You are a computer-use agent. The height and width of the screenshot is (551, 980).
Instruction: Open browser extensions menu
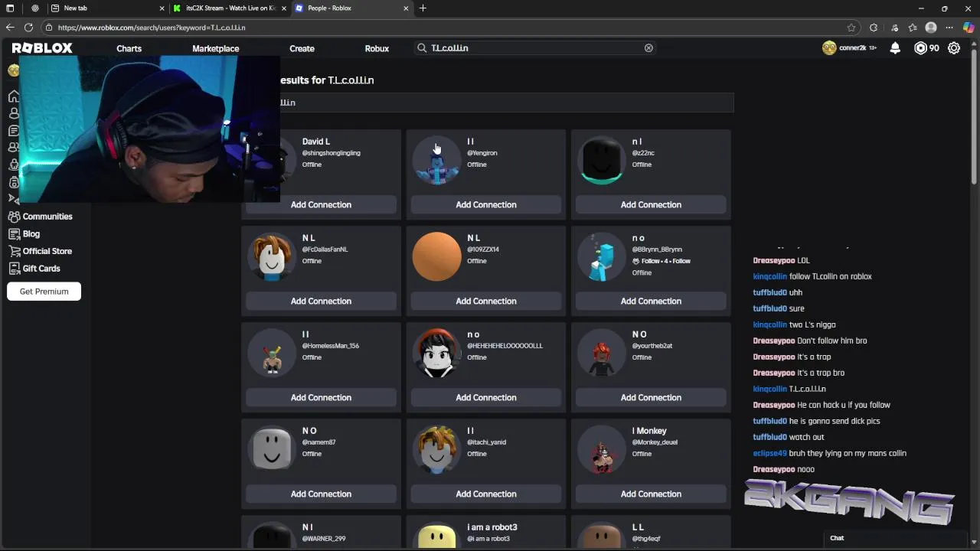(874, 28)
